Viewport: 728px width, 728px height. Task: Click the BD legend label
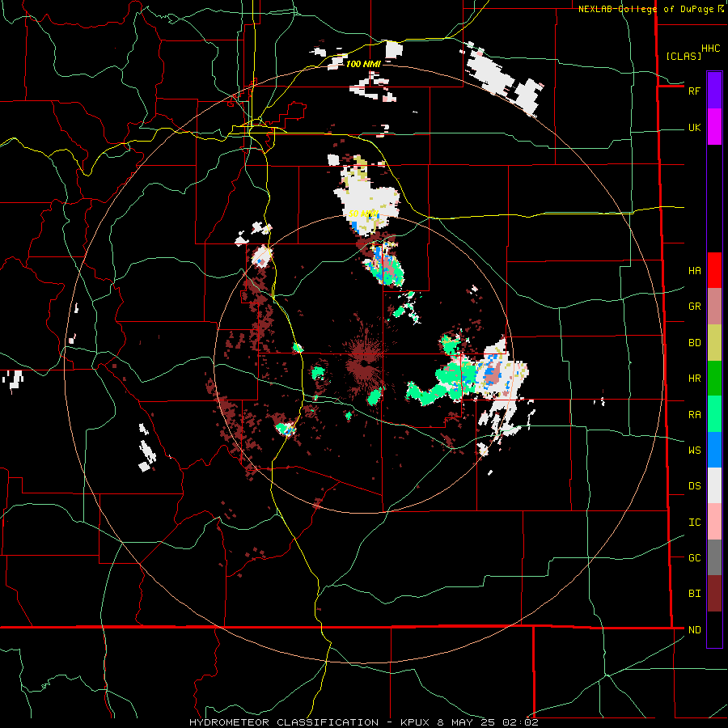694,343
